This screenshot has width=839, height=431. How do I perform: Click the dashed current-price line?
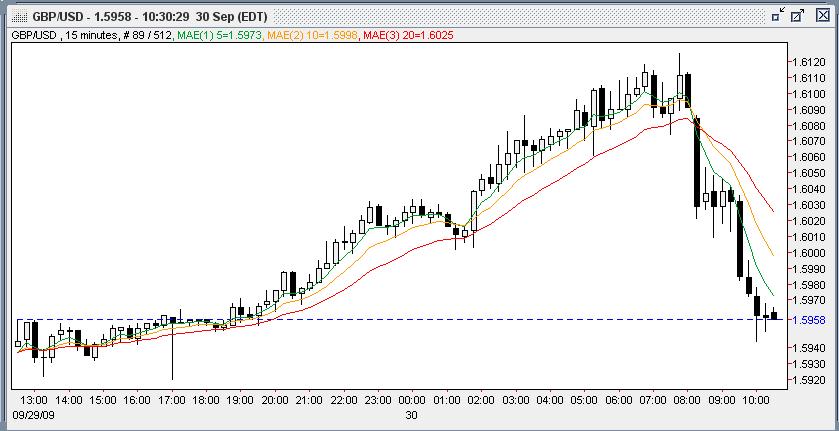click(400, 320)
